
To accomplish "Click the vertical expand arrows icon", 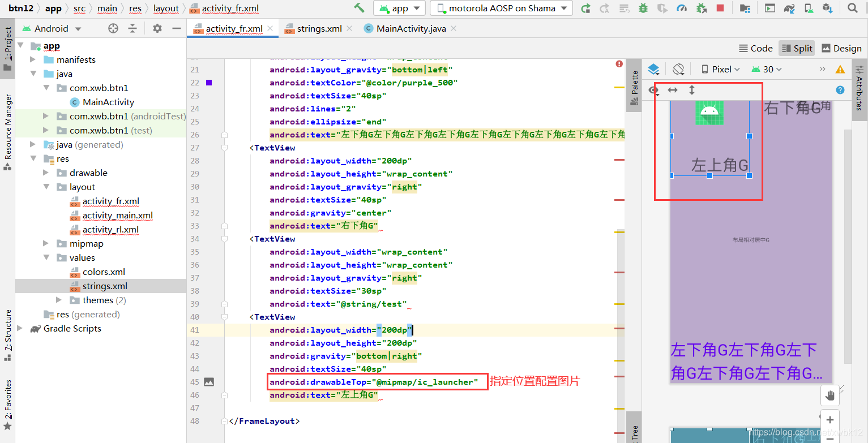I will click(x=691, y=90).
